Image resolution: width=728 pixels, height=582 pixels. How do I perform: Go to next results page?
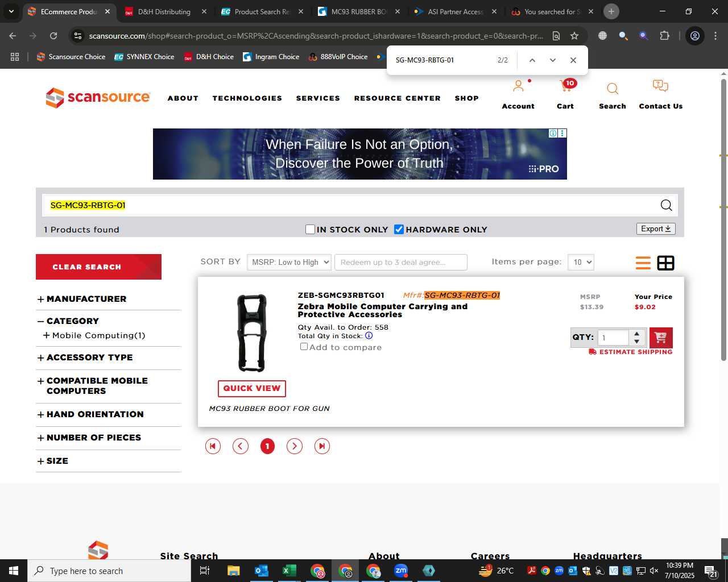[295, 446]
